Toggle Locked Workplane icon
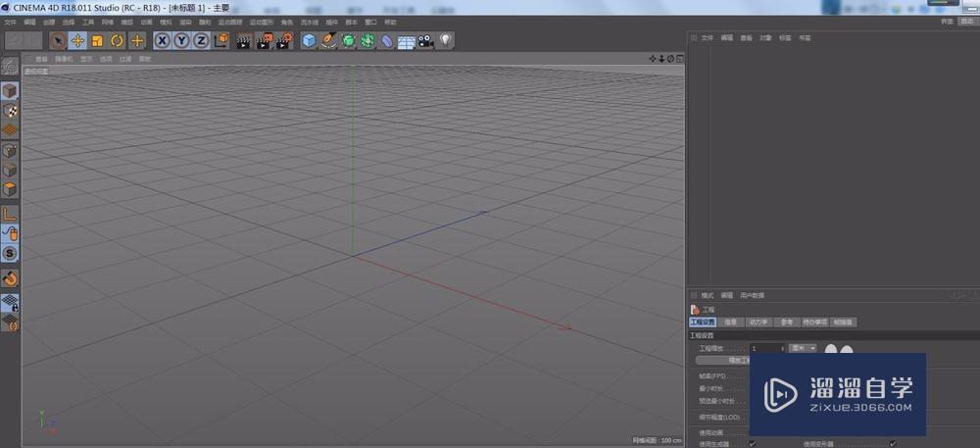Screen dimensions: 980x448 click(x=10, y=302)
